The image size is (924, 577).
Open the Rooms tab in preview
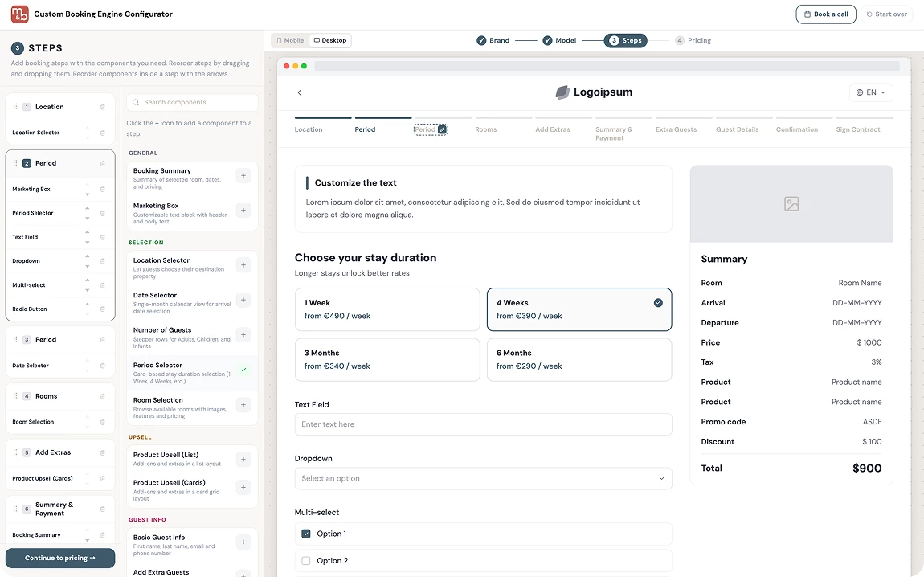[x=485, y=129]
